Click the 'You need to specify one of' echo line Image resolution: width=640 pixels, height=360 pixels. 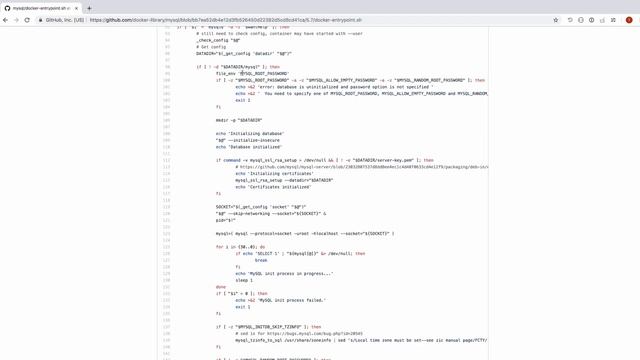point(361,93)
